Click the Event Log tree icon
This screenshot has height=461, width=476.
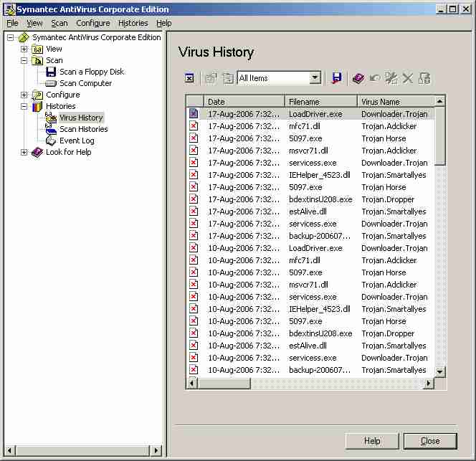tap(51, 141)
